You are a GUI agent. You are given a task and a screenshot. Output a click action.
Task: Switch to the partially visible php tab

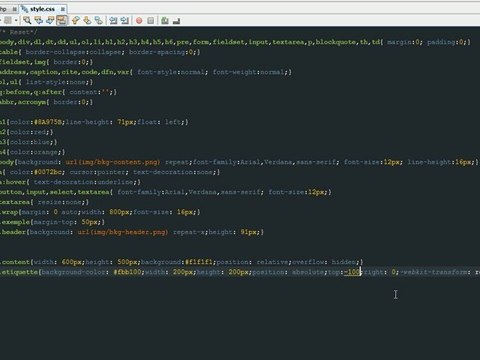click(x=3, y=9)
